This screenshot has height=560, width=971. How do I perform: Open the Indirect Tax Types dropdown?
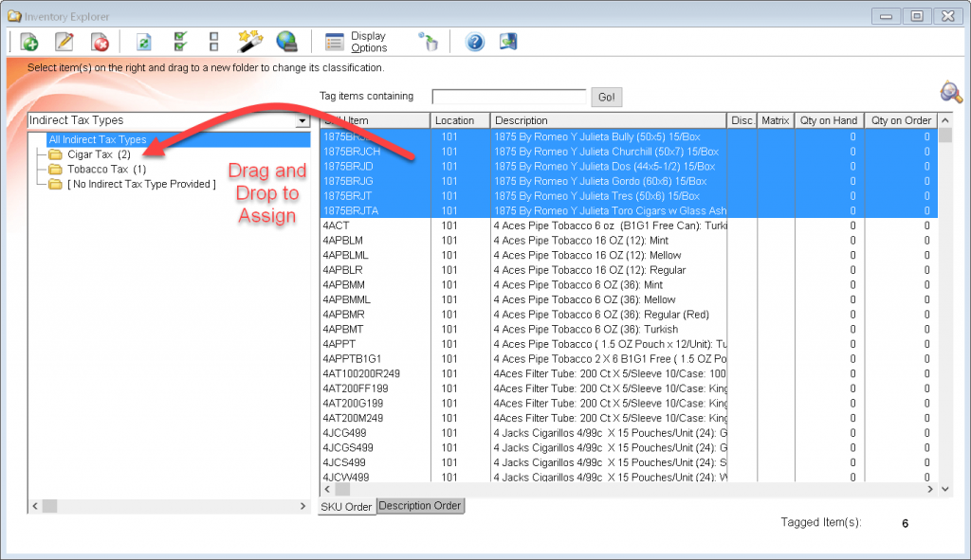click(x=302, y=120)
